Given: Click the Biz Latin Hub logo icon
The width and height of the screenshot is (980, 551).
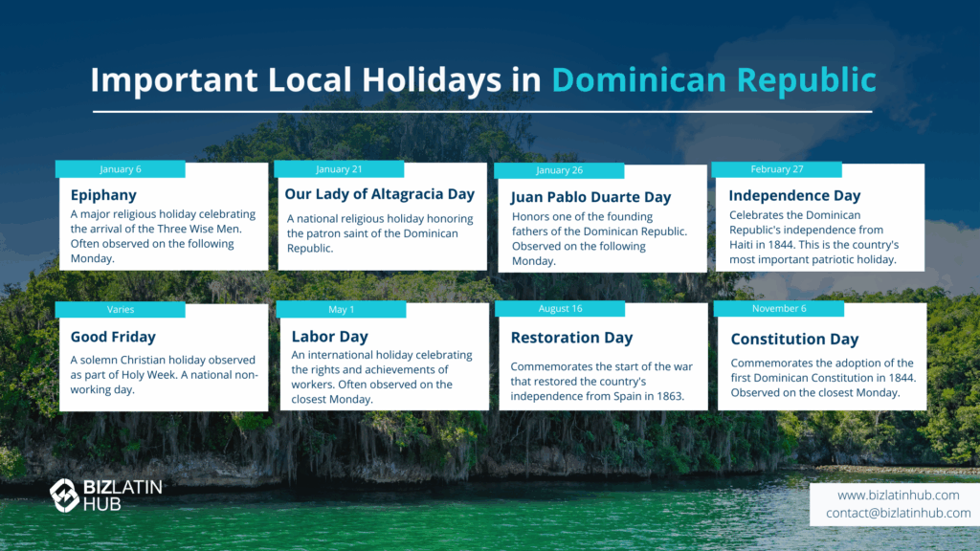Looking at the screenshot, I should click(x=64, y=495).
